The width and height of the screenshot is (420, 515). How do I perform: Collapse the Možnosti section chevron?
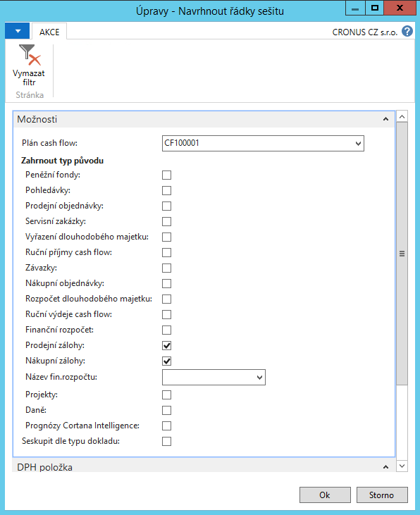tap(385, 119)
